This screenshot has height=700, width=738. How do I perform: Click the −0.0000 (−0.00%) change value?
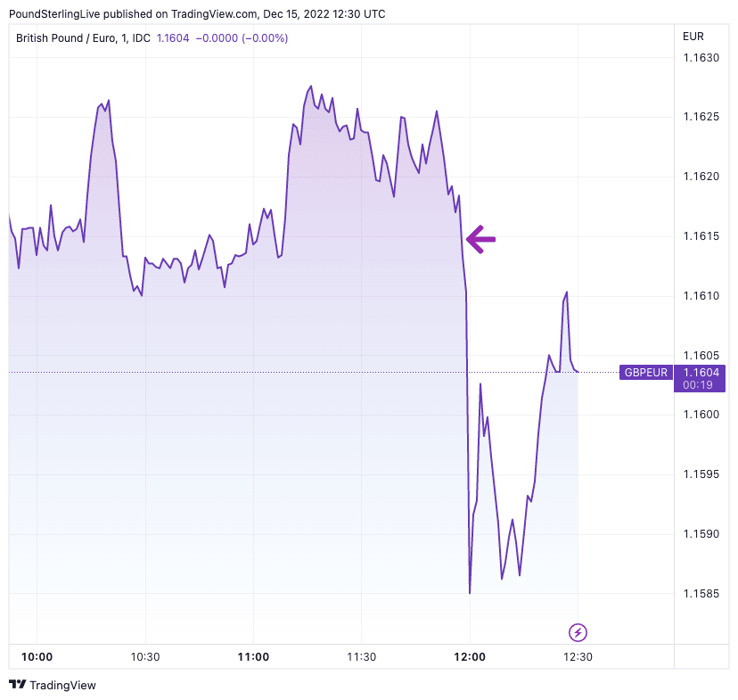point(241,38)
